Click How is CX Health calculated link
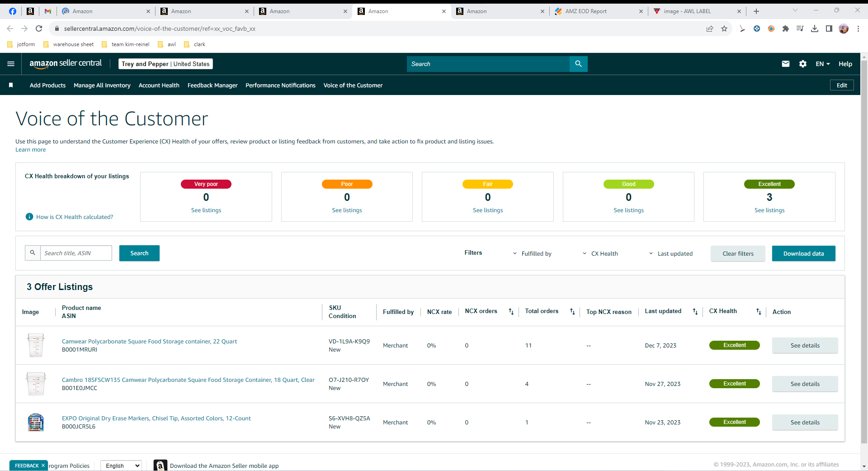Image resolution: width=868 pixels, height=471 pixels. pyautogui.click(x=75, y=217)
